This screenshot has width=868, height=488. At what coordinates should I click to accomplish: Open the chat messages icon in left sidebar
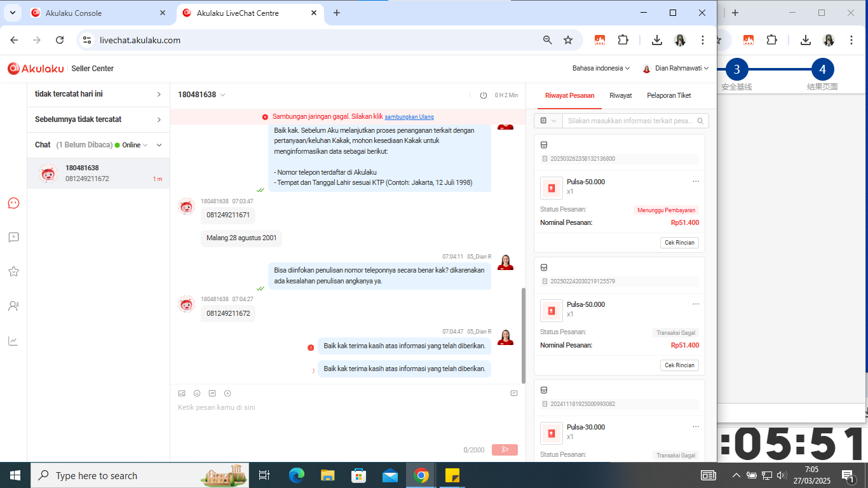point(13,203)
